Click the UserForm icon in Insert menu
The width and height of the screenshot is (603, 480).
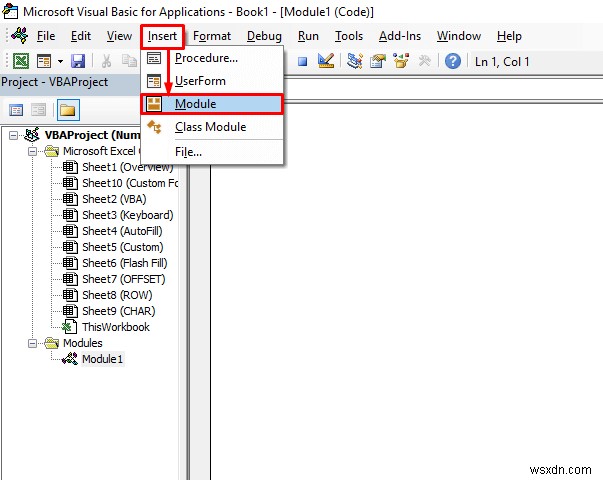coord(154,81)
